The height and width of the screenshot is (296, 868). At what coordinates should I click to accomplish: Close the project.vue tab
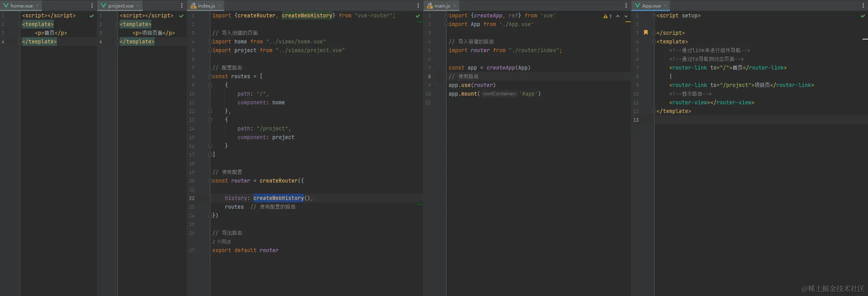pyautogui.click(x=138, y=6)
